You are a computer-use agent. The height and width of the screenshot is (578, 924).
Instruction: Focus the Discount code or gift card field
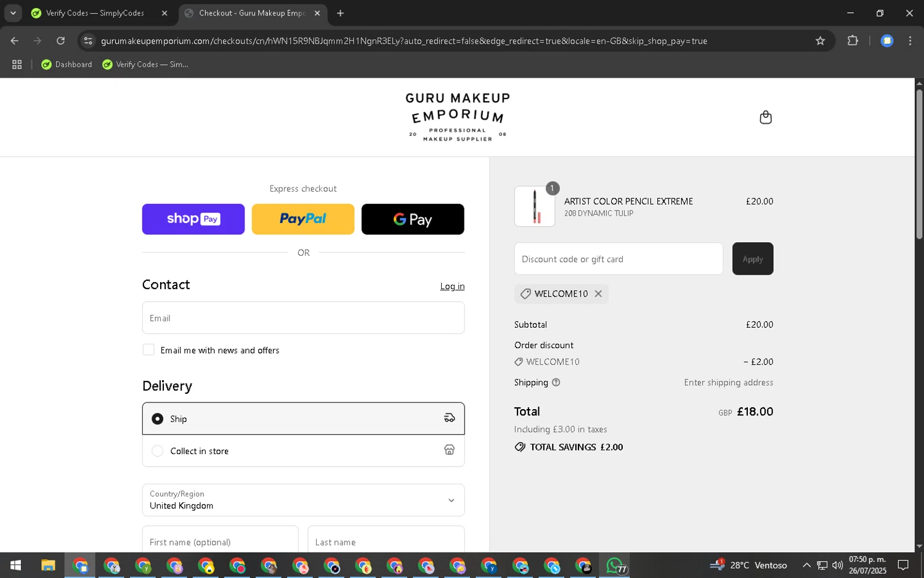[x=618, y=259]
